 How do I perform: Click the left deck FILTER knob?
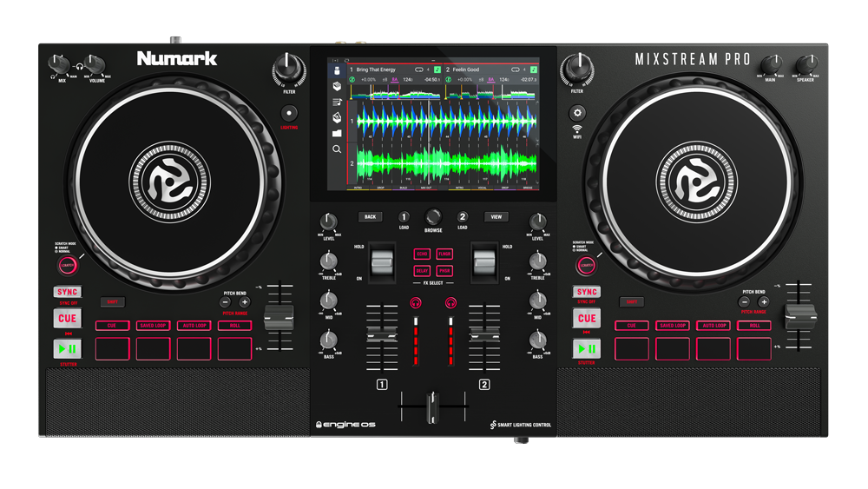(288, 71)
